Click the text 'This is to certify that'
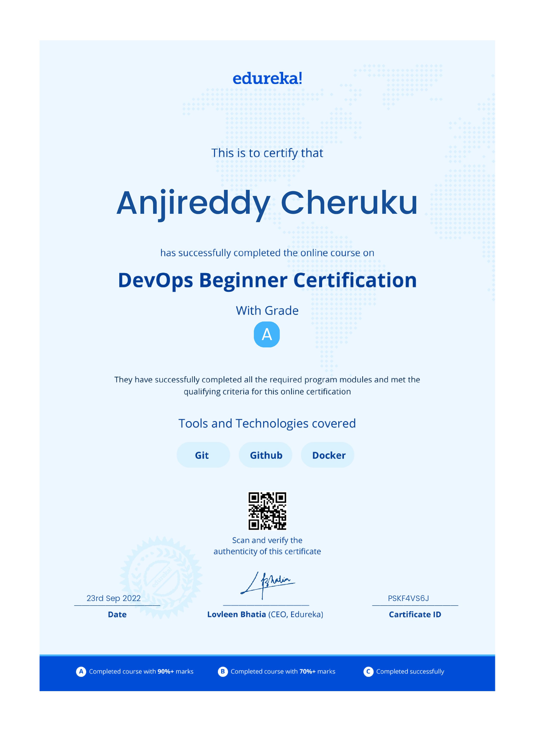The image size is (534, 756). pyautogui.click(x=267, y=153)
